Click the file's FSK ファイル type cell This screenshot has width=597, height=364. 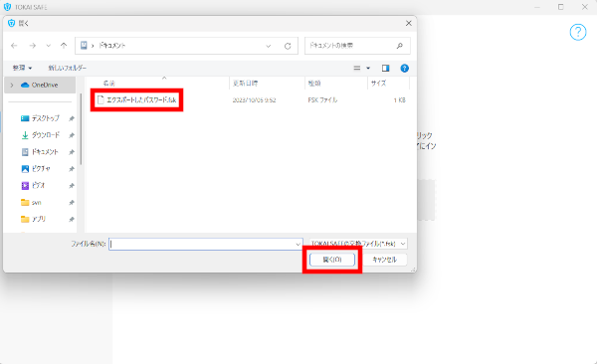click(322, 100)
